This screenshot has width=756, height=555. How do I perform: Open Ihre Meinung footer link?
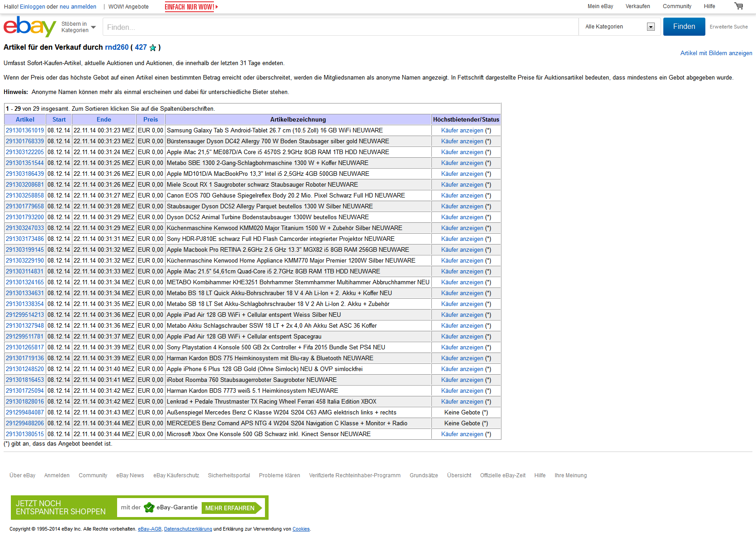point(571,475)
